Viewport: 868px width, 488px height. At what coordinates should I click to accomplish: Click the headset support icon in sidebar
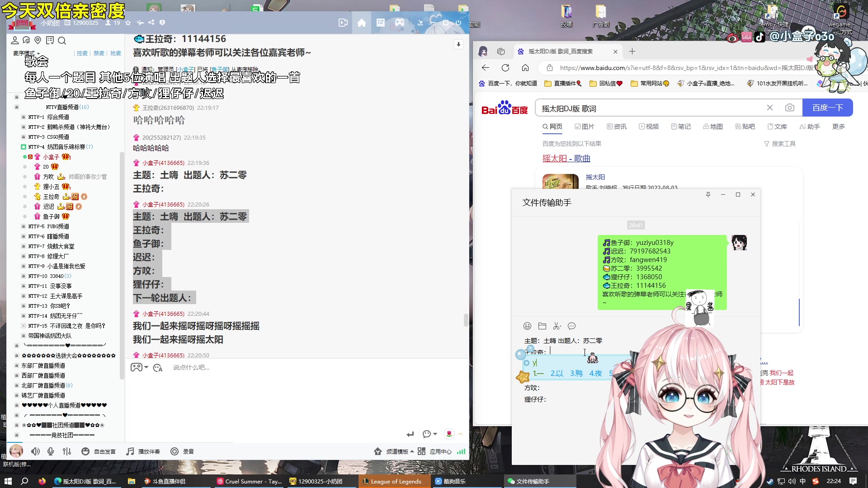coord(26,40)
